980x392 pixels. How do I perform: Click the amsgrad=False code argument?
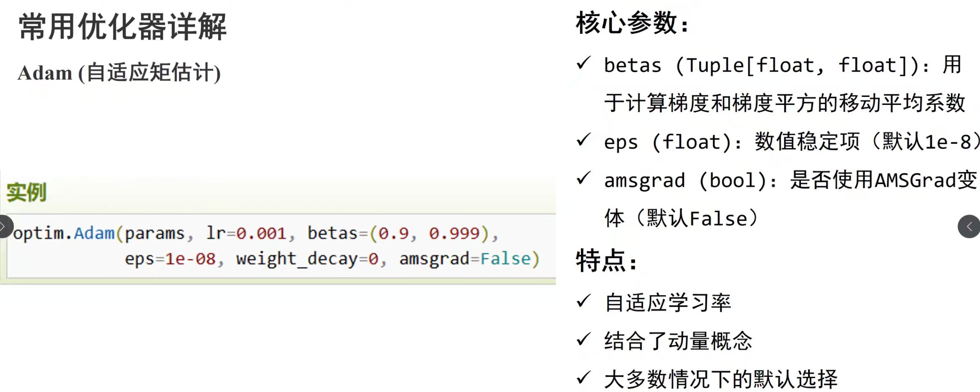[465, 259]
